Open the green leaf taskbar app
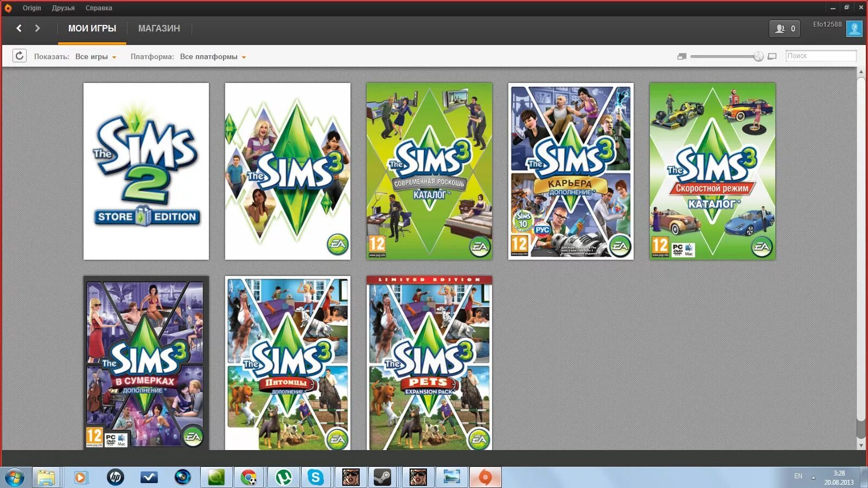Image resolution: width=868 pixels, height=488 pixels. point(216,478)
